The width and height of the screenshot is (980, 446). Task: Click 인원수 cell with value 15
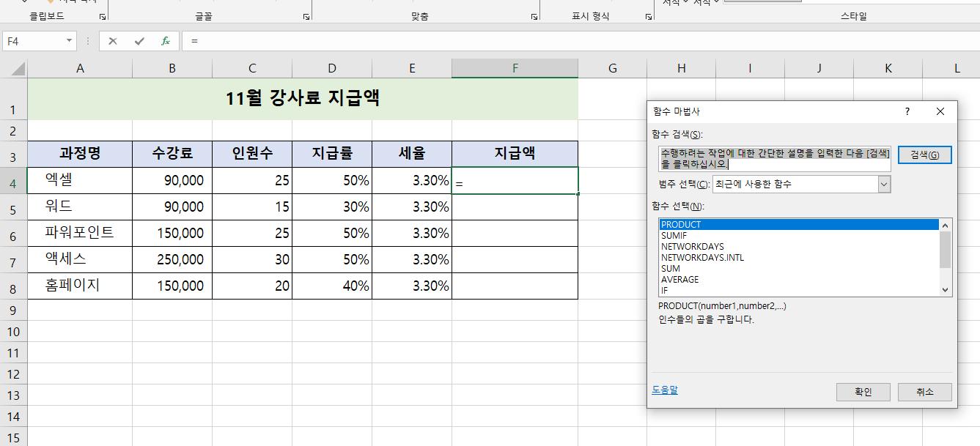252,207
